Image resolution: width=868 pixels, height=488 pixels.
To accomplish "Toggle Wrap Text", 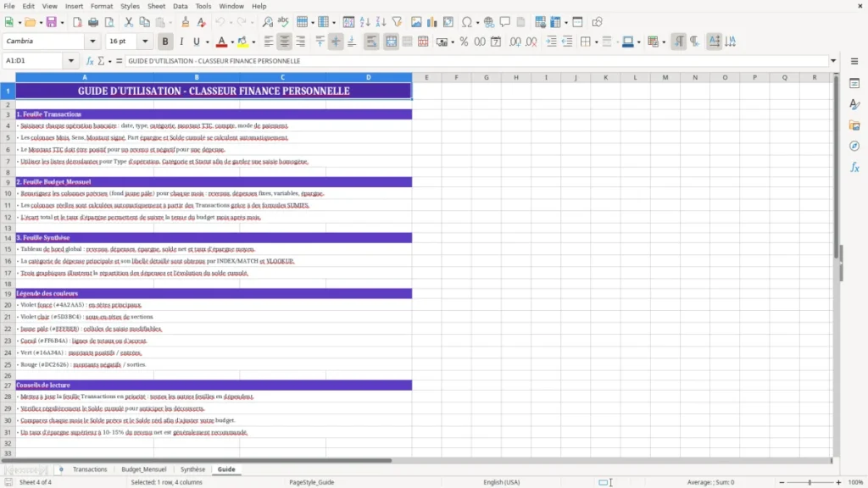I will pyautogui.click(x=371, y=42).
